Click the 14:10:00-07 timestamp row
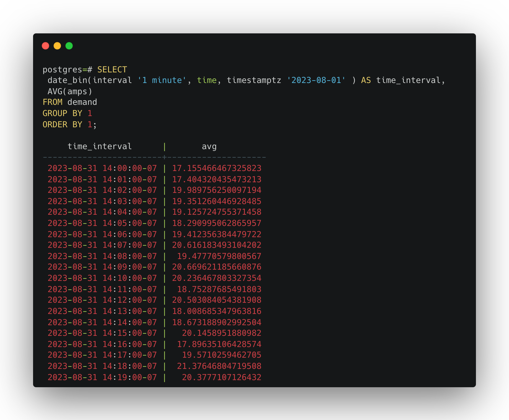 tap(102, 278)
